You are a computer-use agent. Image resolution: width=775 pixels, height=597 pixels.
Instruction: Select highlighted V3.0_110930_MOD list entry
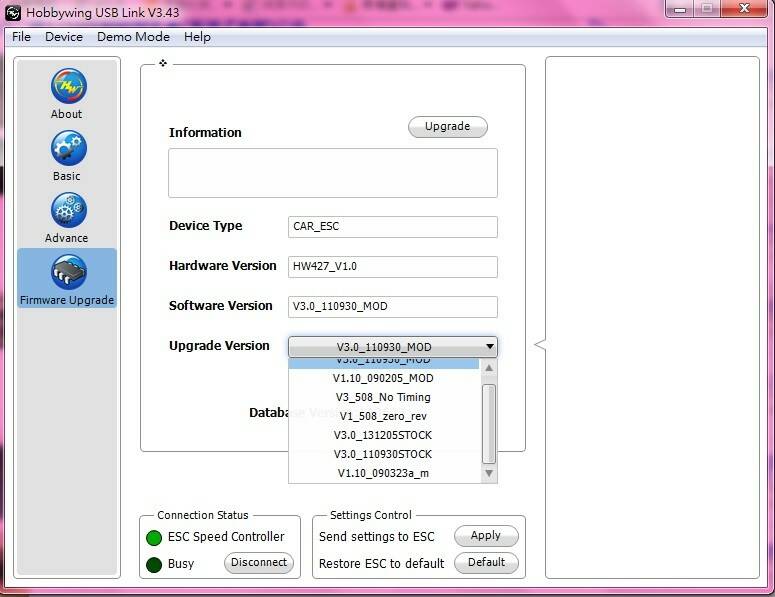pos(384,363)
